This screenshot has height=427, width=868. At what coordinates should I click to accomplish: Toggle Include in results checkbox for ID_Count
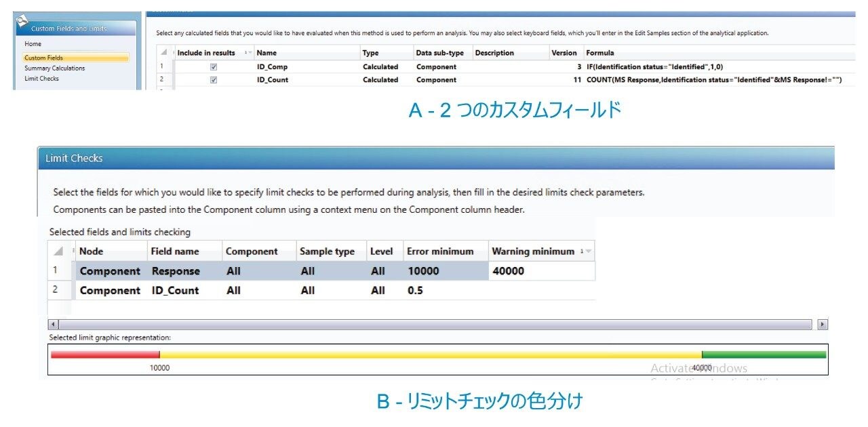click(x=214, y=80)
